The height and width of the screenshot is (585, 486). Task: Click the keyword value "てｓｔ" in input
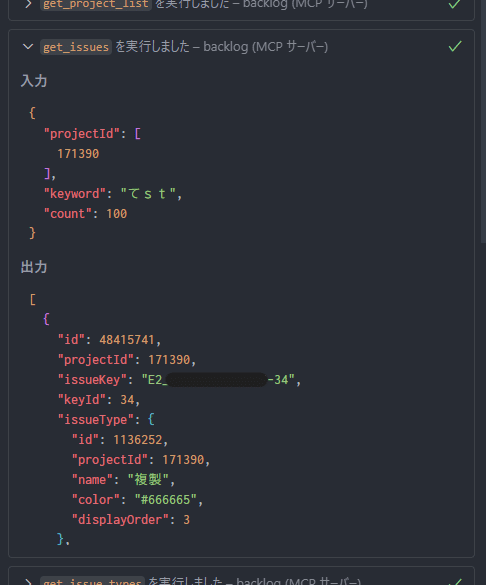[148, 194]
